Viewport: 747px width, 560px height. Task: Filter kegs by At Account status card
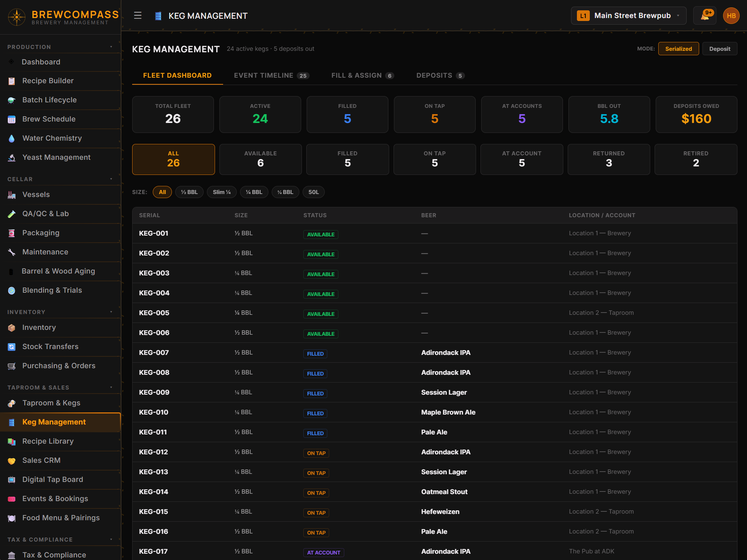[522, 159]
